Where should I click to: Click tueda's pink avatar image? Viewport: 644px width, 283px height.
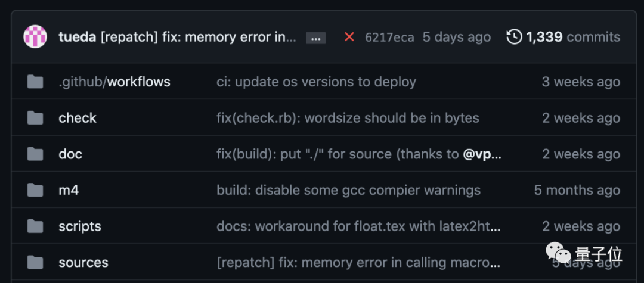pos(35,37)
